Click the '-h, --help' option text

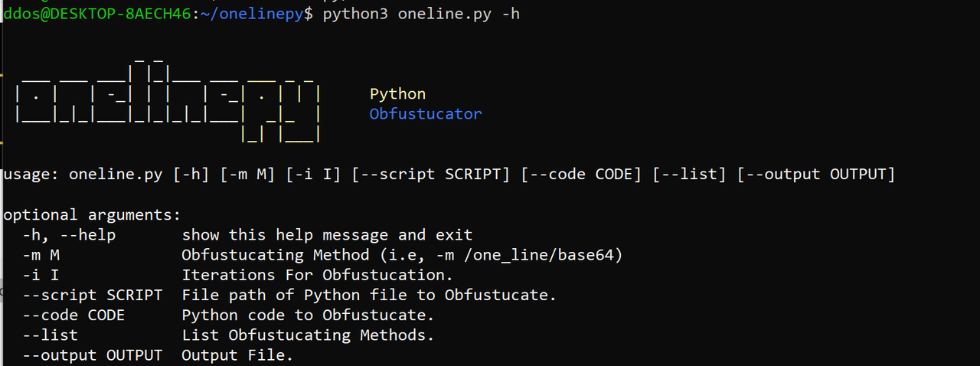tap(69, 235)
